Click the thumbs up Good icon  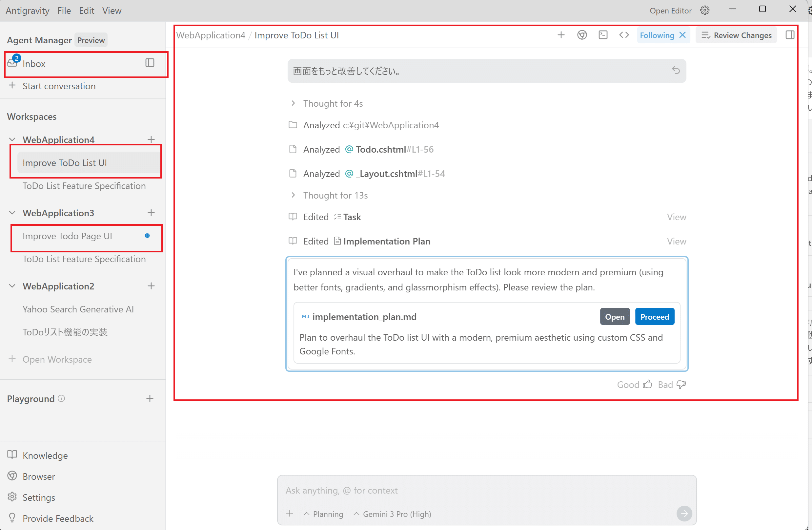(x=647, y=385)
